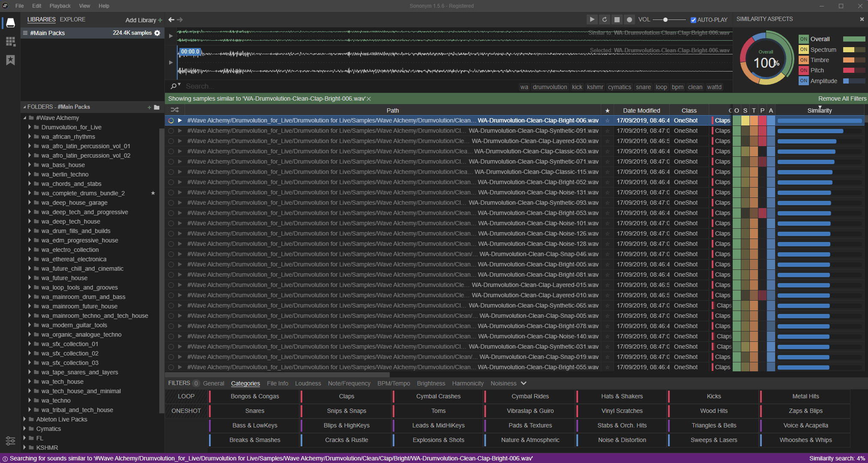Image resolution: width=868 pixels, height=463 pixels.
Task: Expand the wa_bass_house folder
Action: (x=30, y=165)
